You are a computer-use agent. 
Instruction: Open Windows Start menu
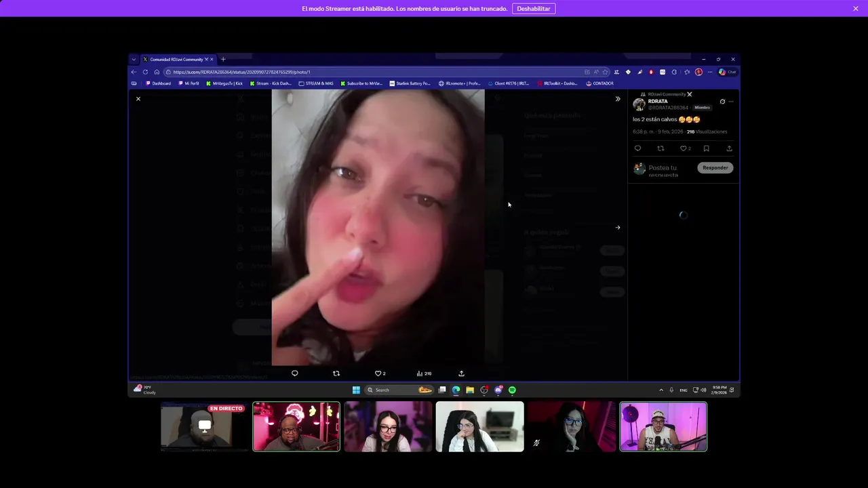coord(356,390)
